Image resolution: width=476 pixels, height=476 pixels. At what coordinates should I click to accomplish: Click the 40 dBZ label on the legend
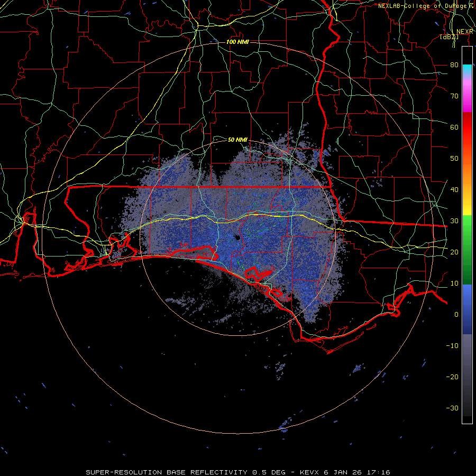[454, 190]
